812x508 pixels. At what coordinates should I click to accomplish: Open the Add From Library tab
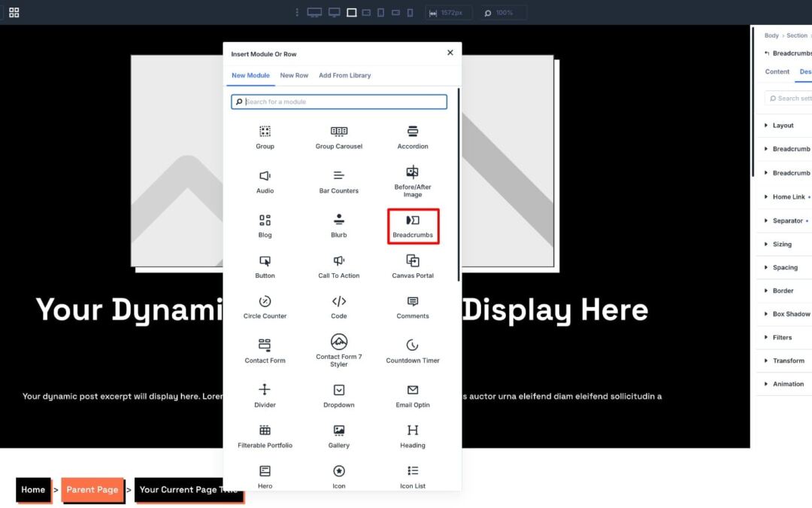[345, 75]
